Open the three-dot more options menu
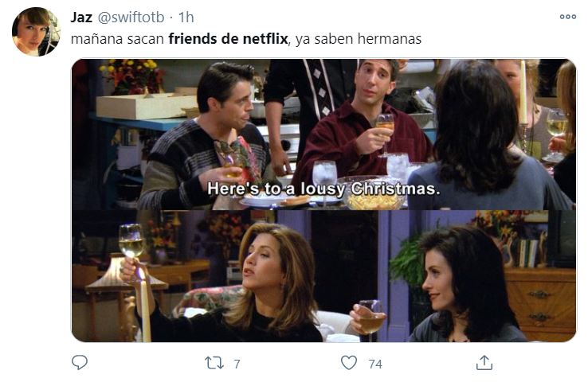The image size is (588, 382). click(x=568, y=17)
